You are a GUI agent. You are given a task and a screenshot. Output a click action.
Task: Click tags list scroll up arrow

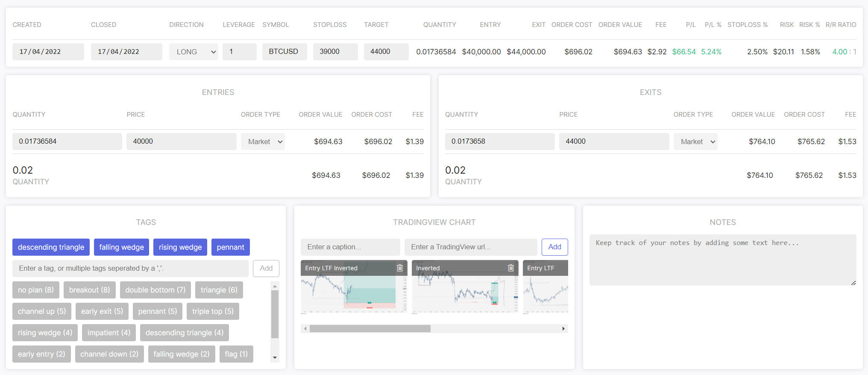[275, 286]
